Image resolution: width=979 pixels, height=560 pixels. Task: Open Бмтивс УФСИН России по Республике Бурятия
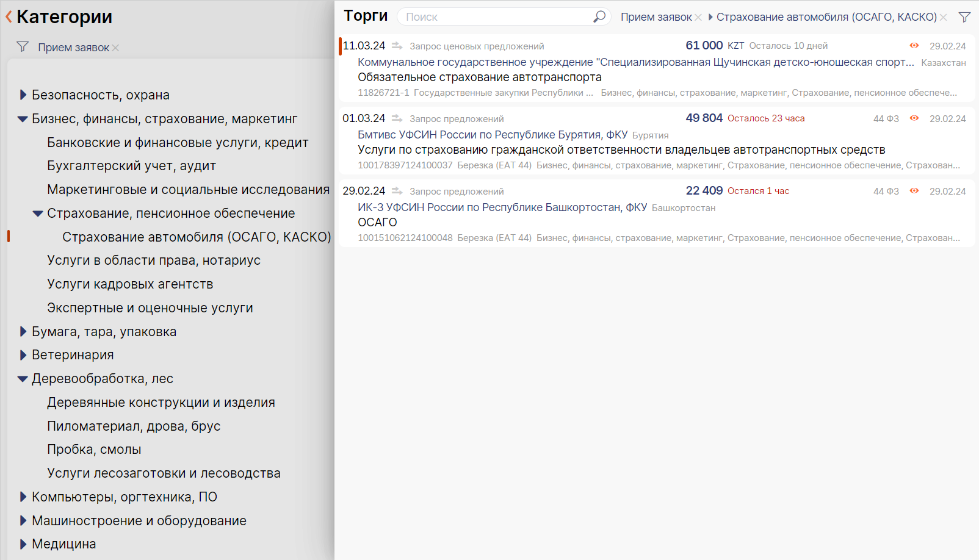pos(493,135)
